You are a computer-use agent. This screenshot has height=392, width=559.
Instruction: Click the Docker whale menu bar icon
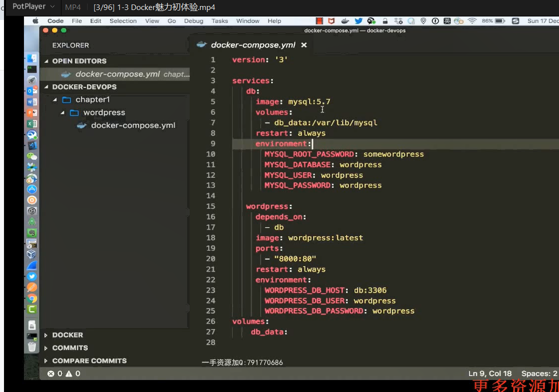345,21
